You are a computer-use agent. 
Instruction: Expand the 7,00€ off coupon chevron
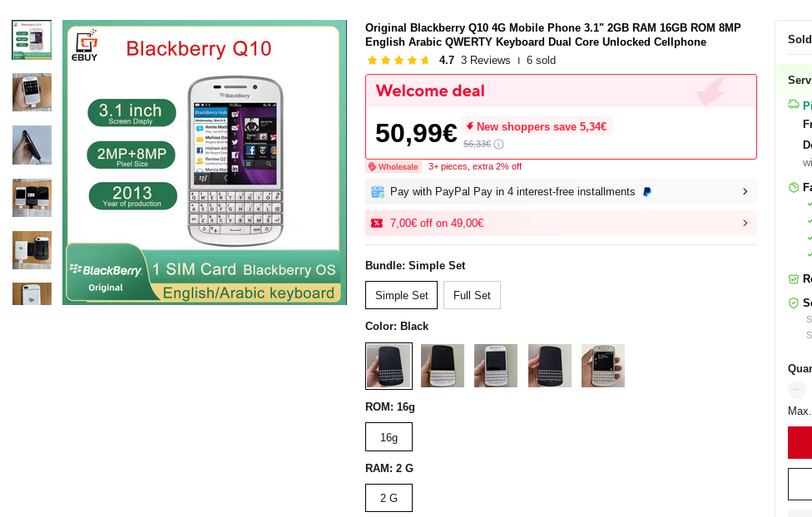(x=745, y=223)
